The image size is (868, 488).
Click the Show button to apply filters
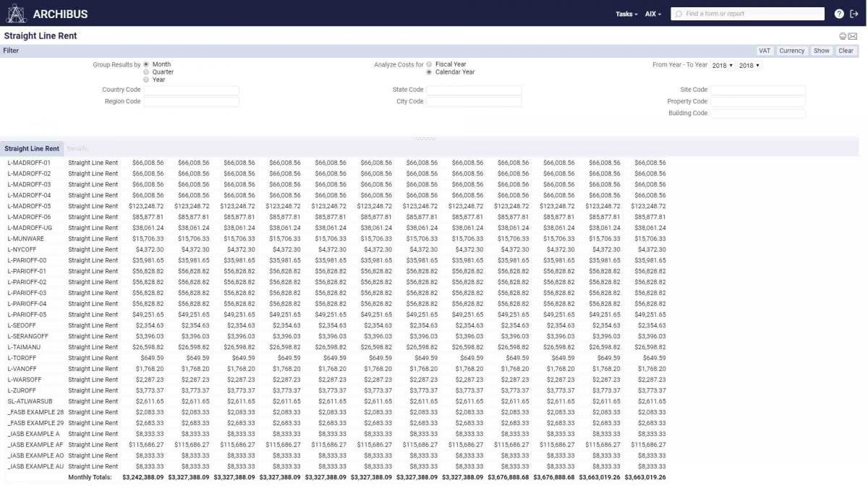pos(823,51)
